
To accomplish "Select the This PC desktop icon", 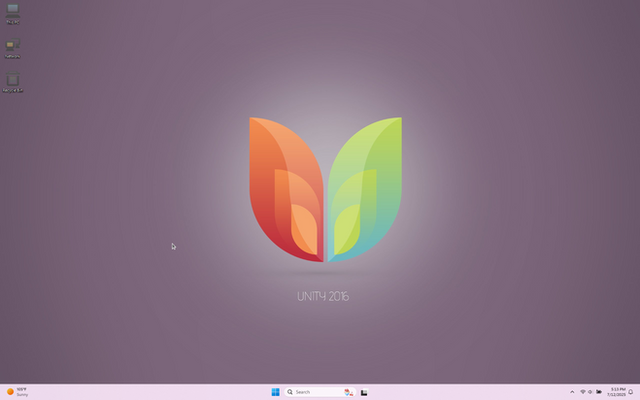I will click(x=13, y=14).
